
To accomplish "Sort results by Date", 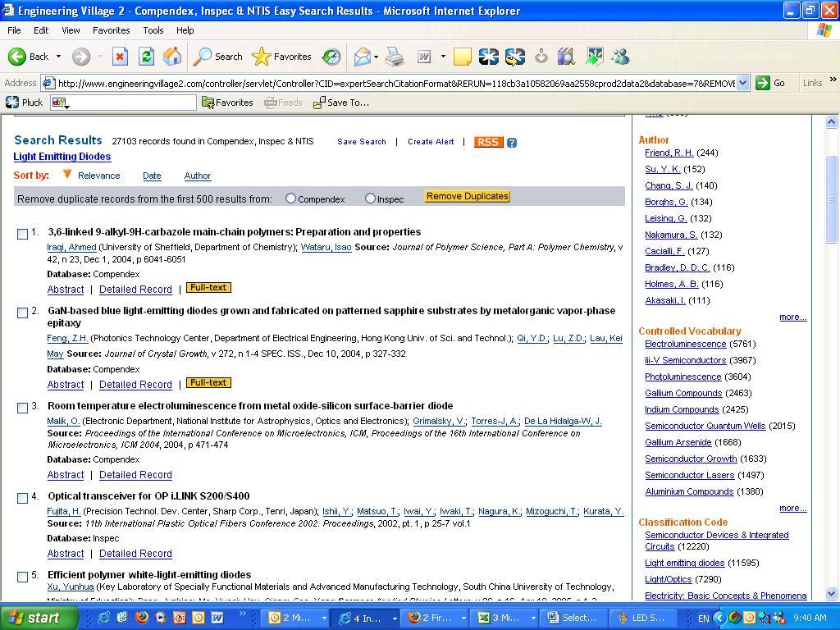I will pos(152,176).
